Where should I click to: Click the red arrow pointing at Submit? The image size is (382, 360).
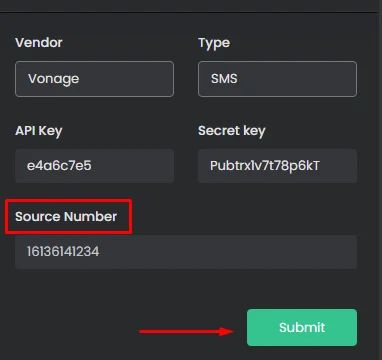coord(187,331)
